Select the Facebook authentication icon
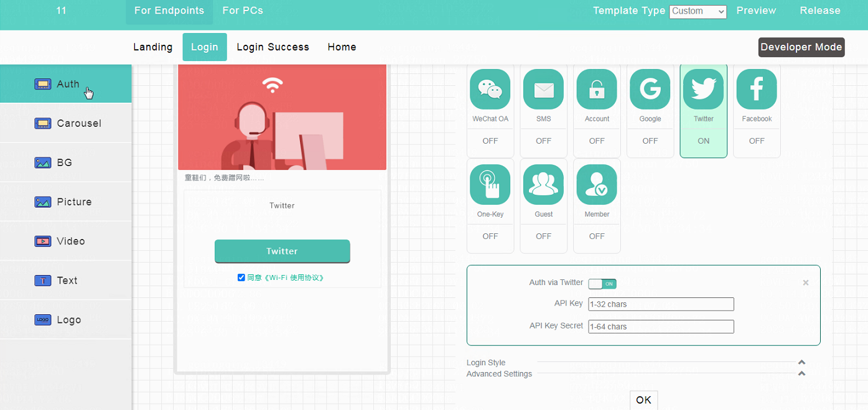868x410 pixels. (x=757, y=89)
